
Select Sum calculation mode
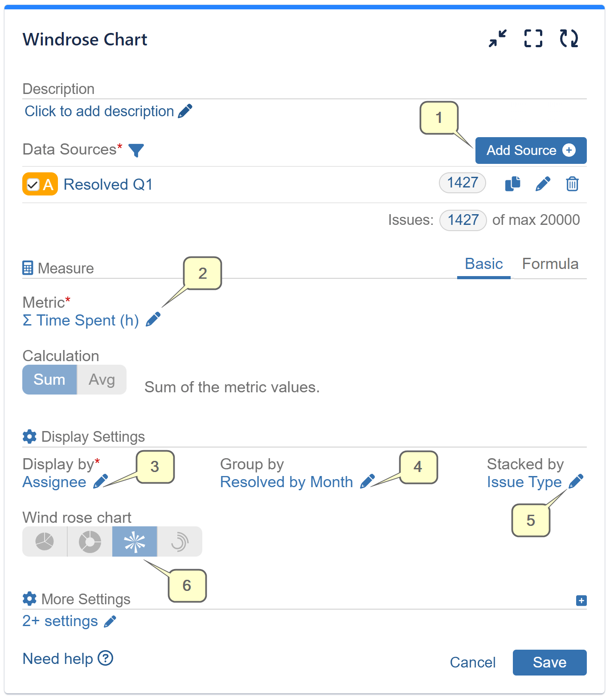tap(49, 379)
